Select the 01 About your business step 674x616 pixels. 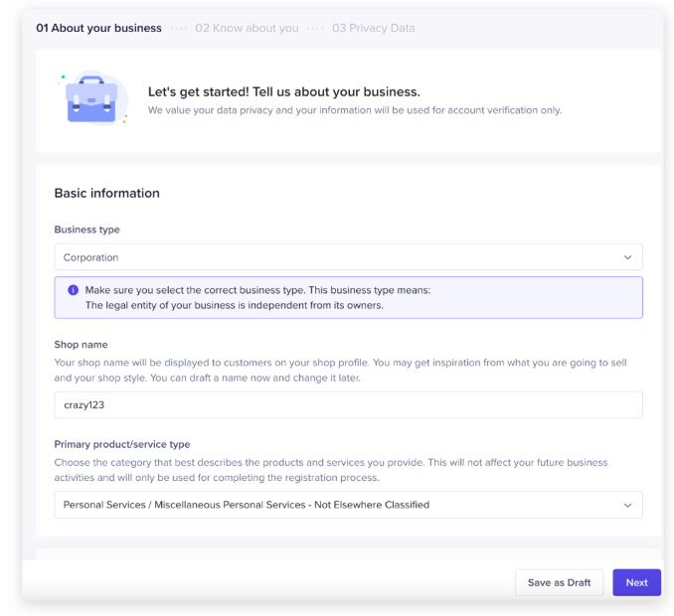pos(98,28)
